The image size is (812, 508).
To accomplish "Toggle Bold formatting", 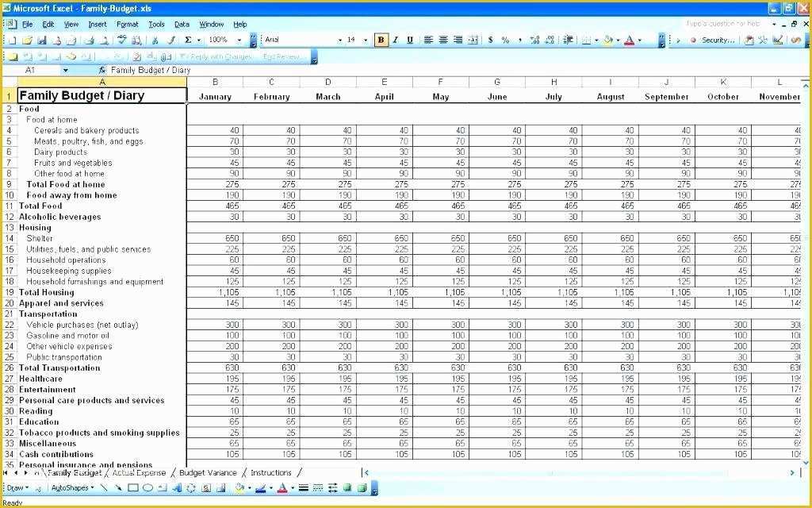I will pos(381,40).
